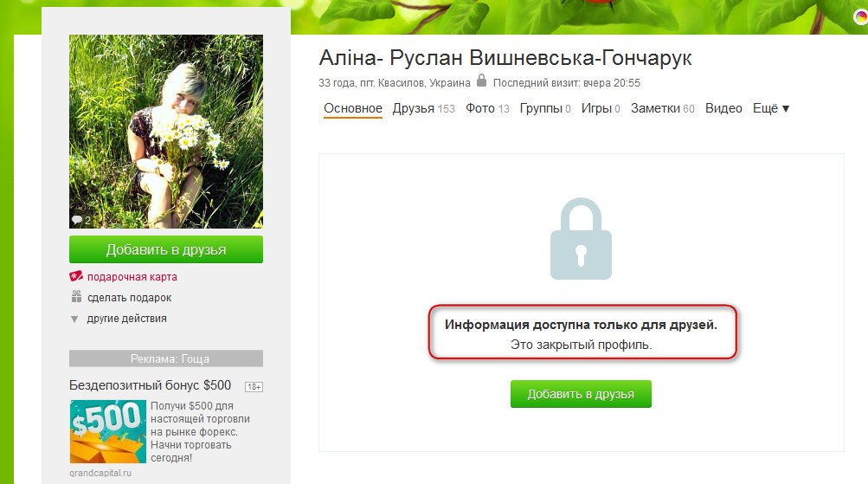
Task: Click 'Добавить в друзья' below locked message
Action: coord(581,394)
